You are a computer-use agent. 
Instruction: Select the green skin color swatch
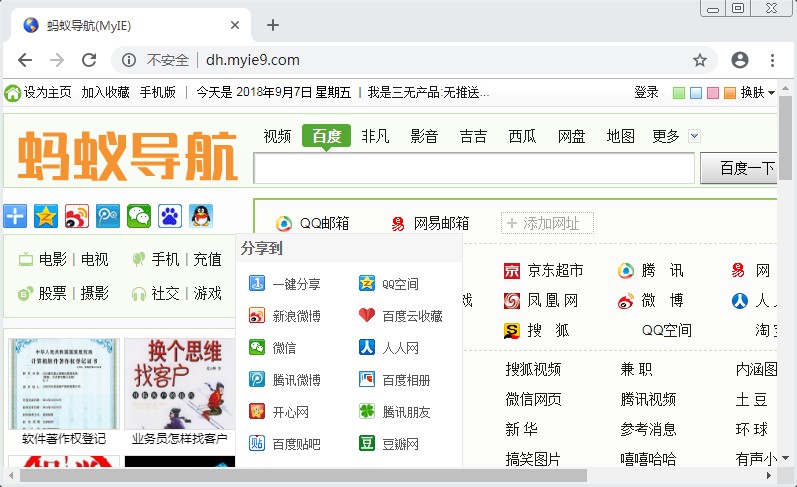[679, 93]
